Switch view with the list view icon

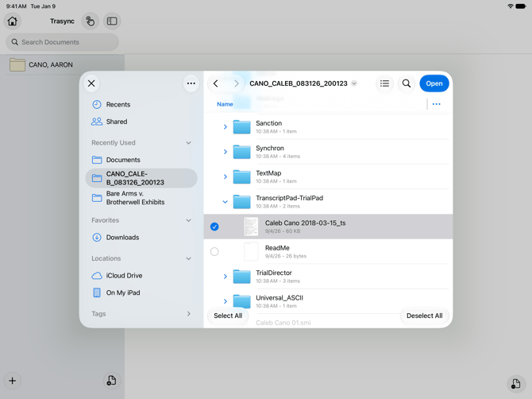click(384, 83)
